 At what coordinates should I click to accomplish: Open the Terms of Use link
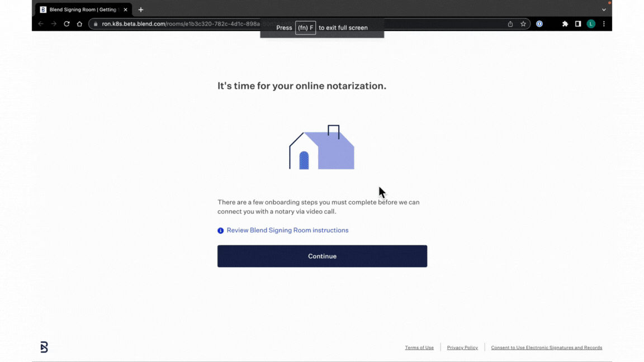[419, 347]
